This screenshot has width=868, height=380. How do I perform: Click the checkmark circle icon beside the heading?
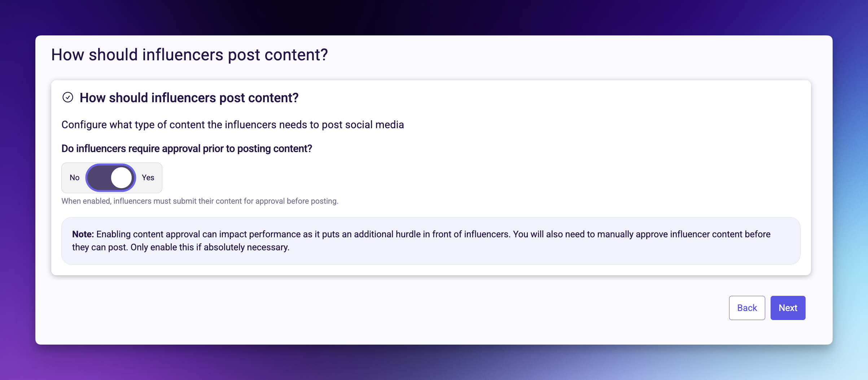coord(68,97)
